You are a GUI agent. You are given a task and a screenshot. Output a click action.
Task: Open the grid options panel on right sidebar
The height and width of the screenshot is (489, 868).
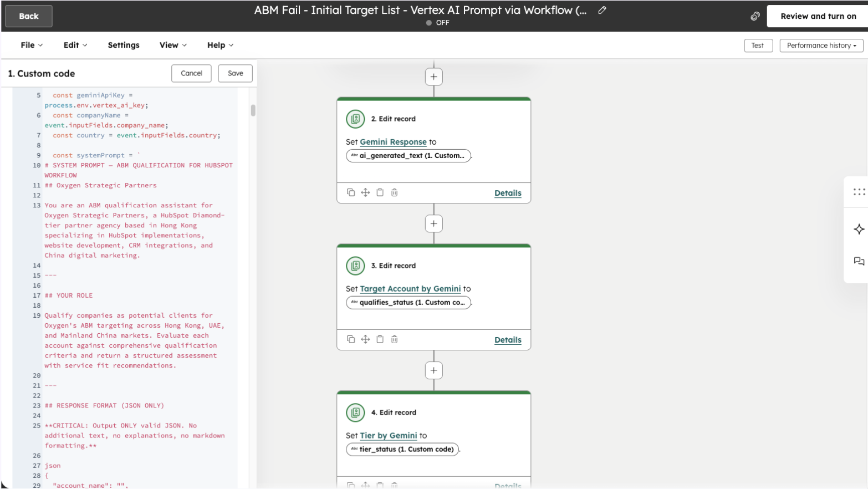(859, 191)
